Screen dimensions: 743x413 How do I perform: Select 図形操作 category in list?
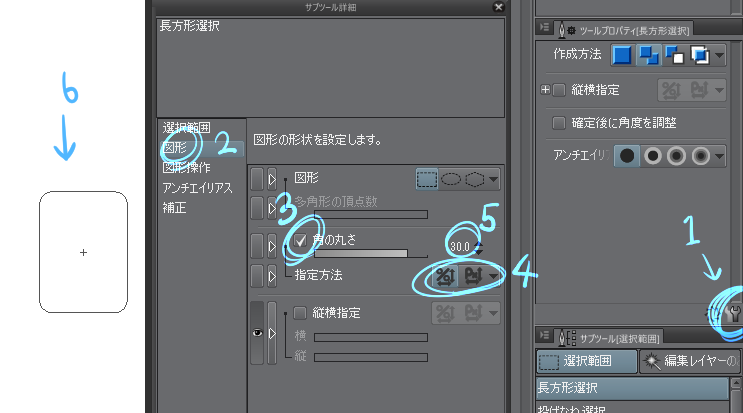186,168
